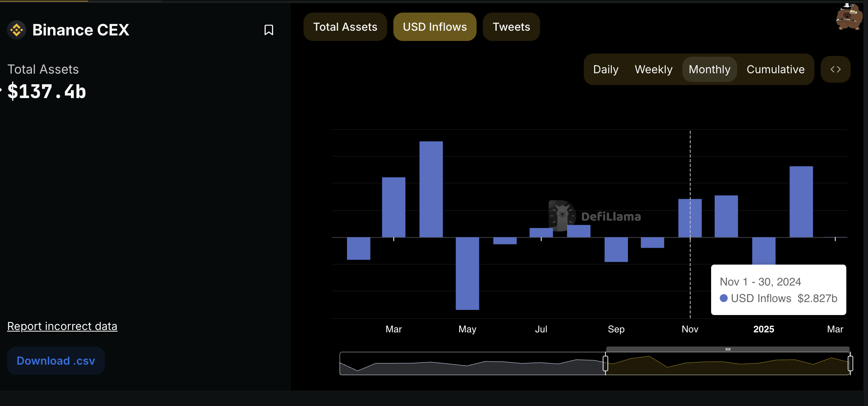The image size is (868, 406).
Task: Click the large negative May outflow bar
Action: (467, 274)
